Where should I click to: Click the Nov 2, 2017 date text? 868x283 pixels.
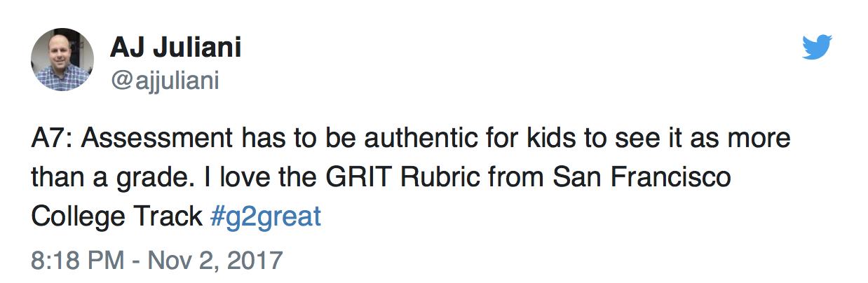coord(212,260)
